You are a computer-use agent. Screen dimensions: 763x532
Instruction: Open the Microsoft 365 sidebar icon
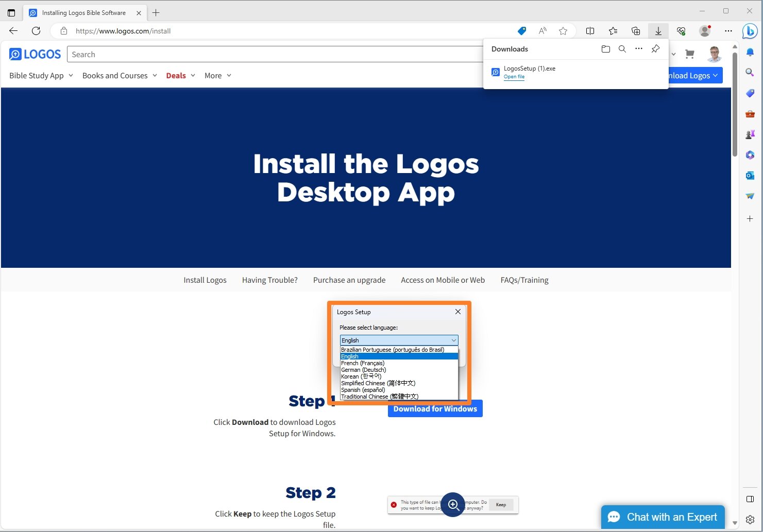(x=750, y=155)
